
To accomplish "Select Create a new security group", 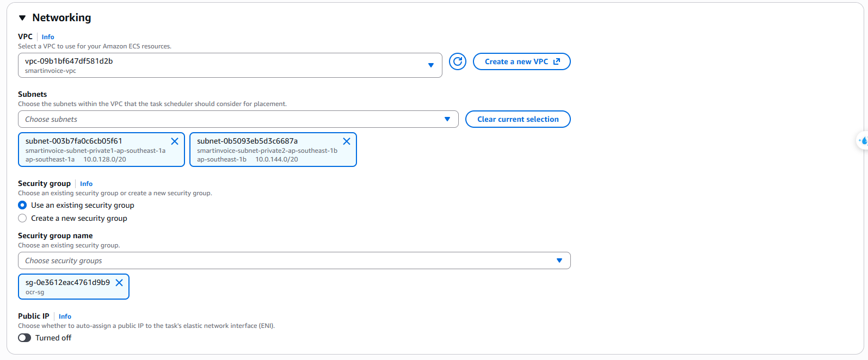I will click(22, 218).
